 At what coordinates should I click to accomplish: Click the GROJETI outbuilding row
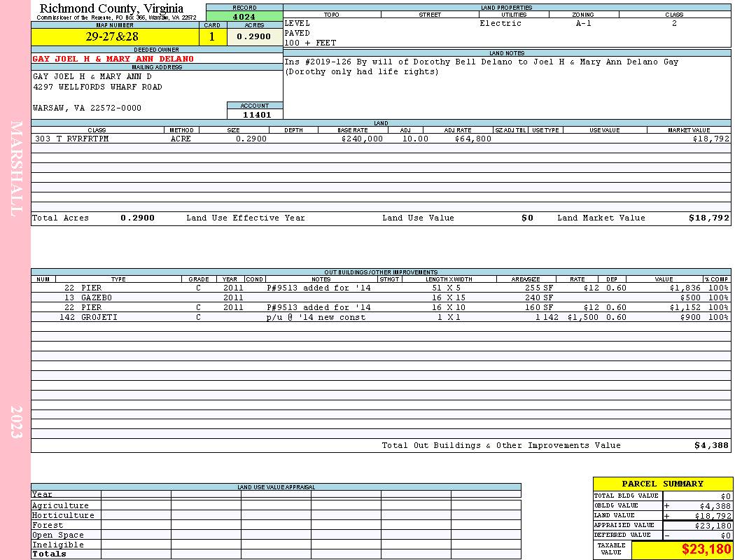[381, 317]
